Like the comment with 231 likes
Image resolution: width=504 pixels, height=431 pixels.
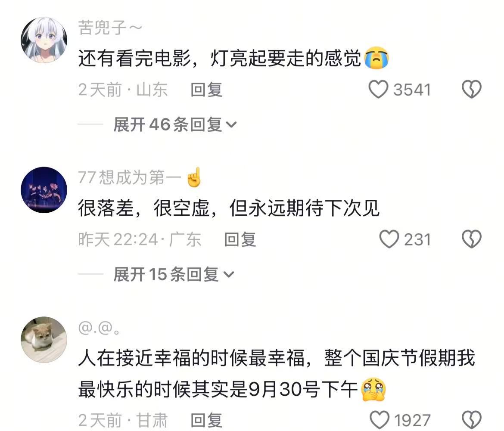tap(389, 239)
